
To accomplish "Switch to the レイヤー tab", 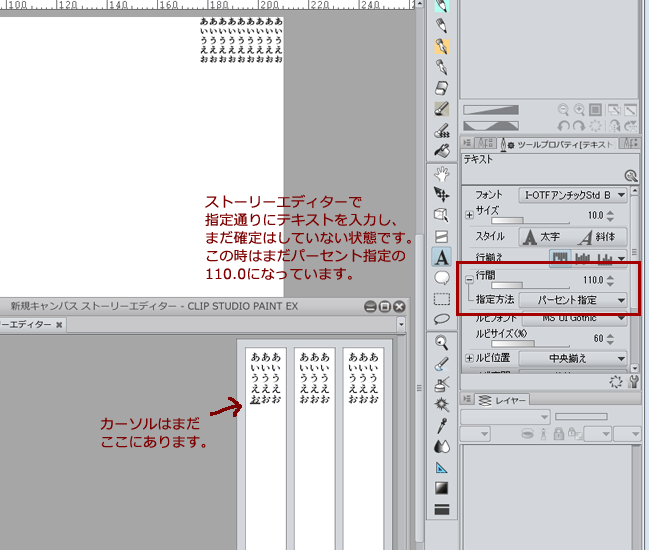I will pos(502,400).
